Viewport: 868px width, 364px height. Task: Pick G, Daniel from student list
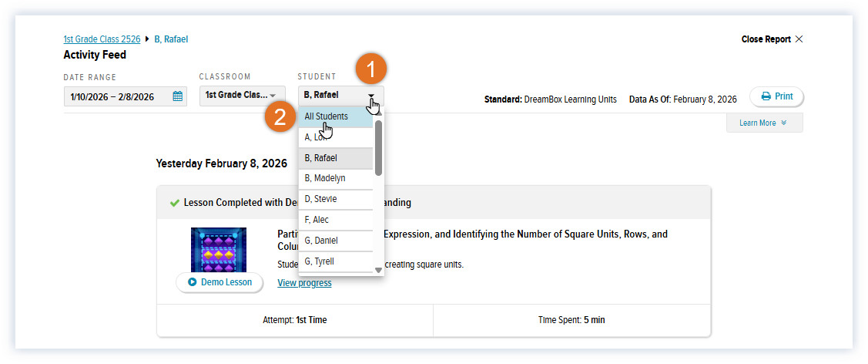[336, 241]
